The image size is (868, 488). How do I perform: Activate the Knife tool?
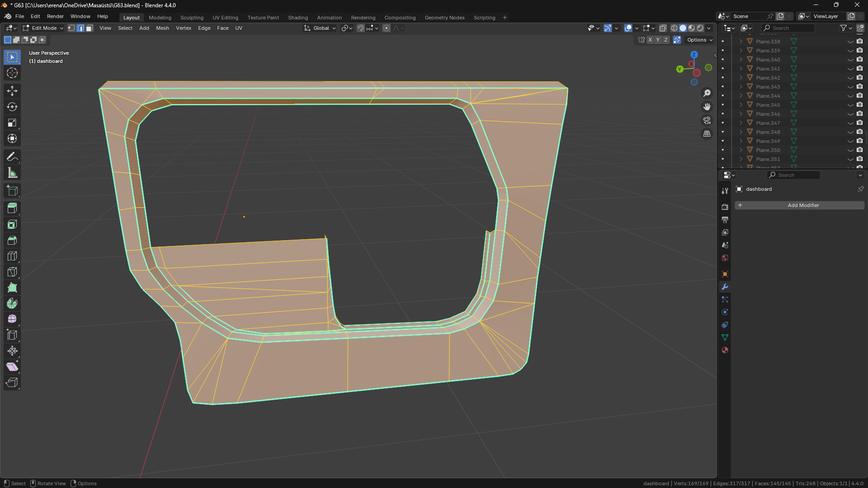click(x=12, y=272)
